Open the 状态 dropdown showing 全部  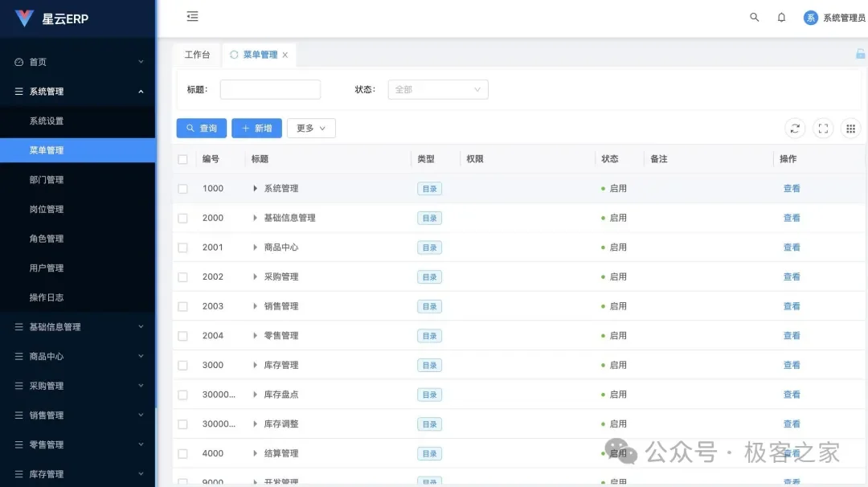[438, 89]
